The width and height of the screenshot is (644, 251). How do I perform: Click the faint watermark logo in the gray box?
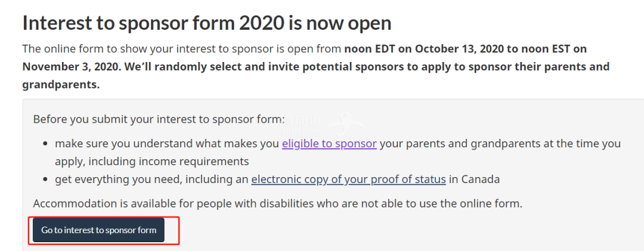click(342, 122)
